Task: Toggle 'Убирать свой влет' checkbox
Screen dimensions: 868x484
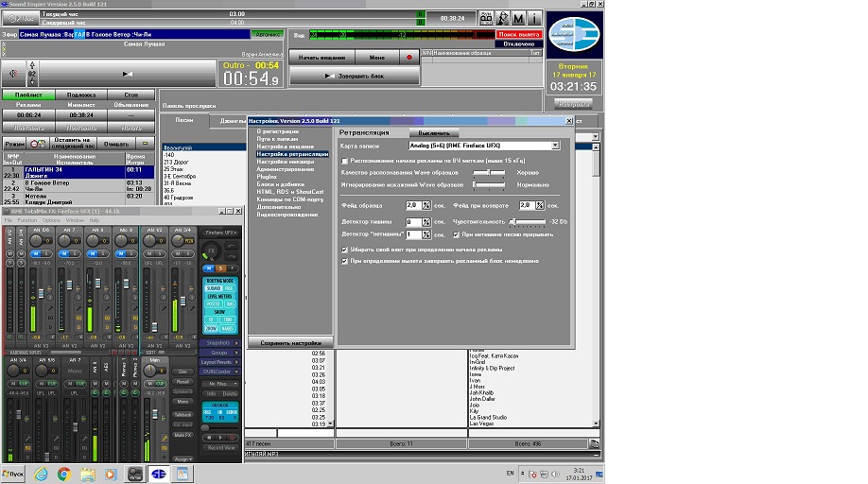Action: (x=345, y=250)
